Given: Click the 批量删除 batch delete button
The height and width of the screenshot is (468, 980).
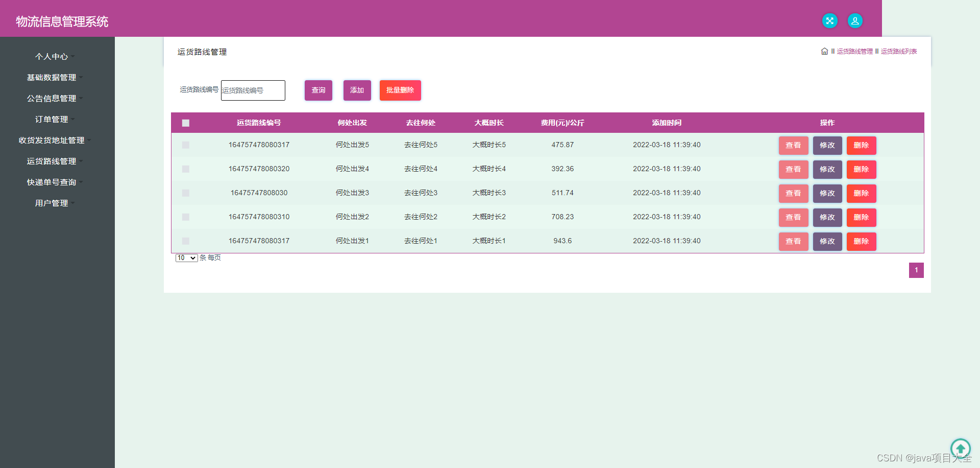Looking at the screenshot, I should pos(400,90).
